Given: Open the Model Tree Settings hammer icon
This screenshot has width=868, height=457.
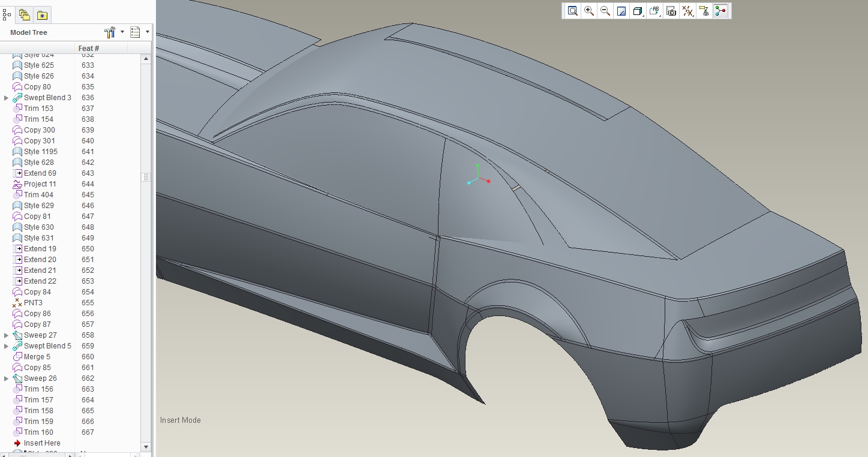Looking at the screenshot, I should coord(110,32).
